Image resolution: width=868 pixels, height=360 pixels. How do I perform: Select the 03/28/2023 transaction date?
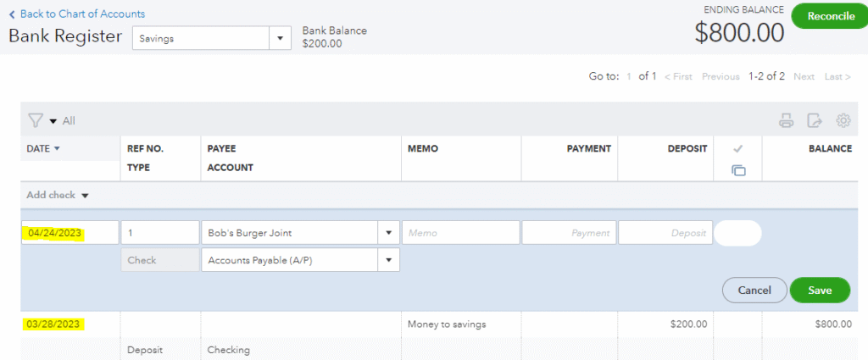tap(53, 324)
